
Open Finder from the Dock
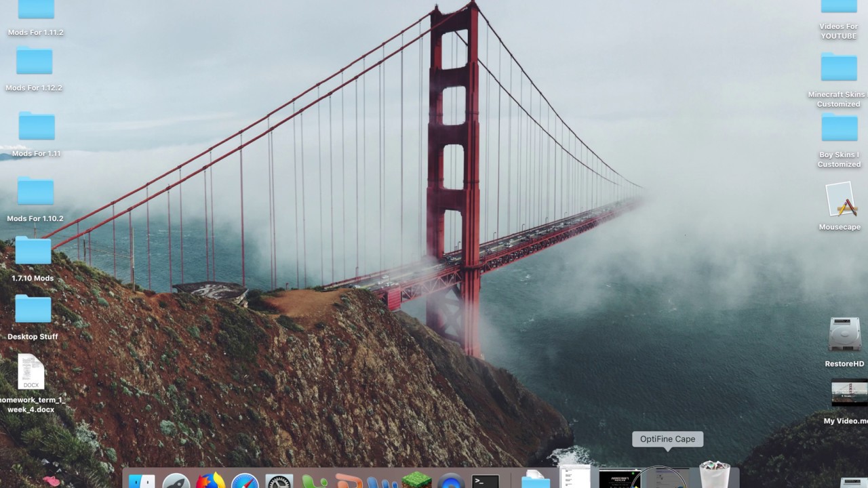click(141, 481)
